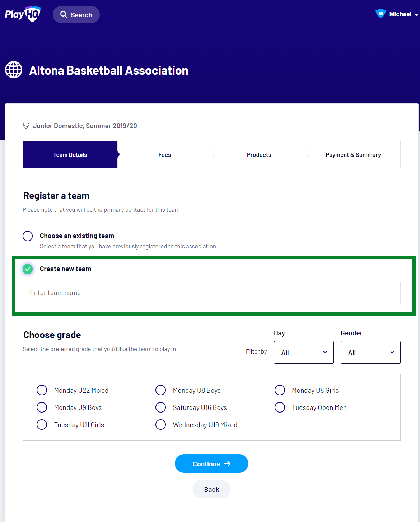This screenshot has height=522, width=420.
Task: Choose the Saturday U16 Boys grade
Action: pyautogui.click(x=161, y=407)
